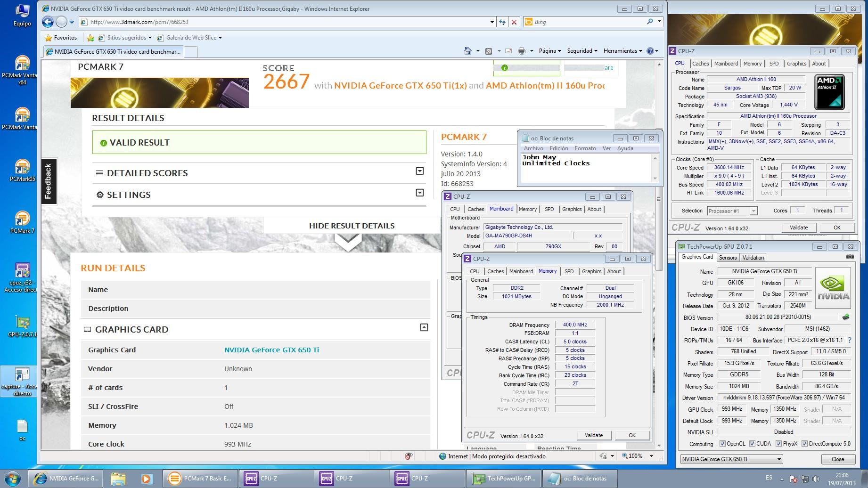Open Formato menu in Bloc de notas
This screenshot has height=488, width=868.
[x=585, y=148]
